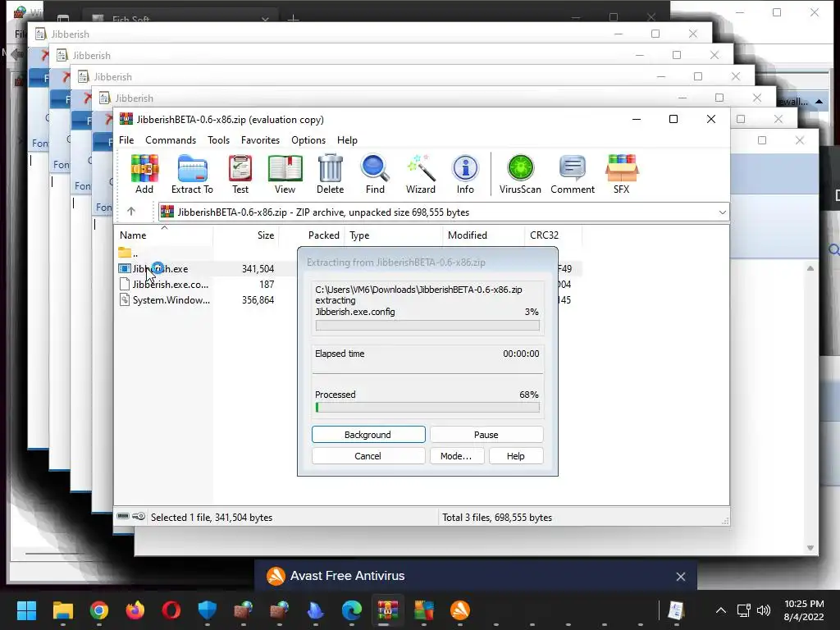Click the Mode... button
This screenshot has height=630, width=840.
[x=456, y=456]
